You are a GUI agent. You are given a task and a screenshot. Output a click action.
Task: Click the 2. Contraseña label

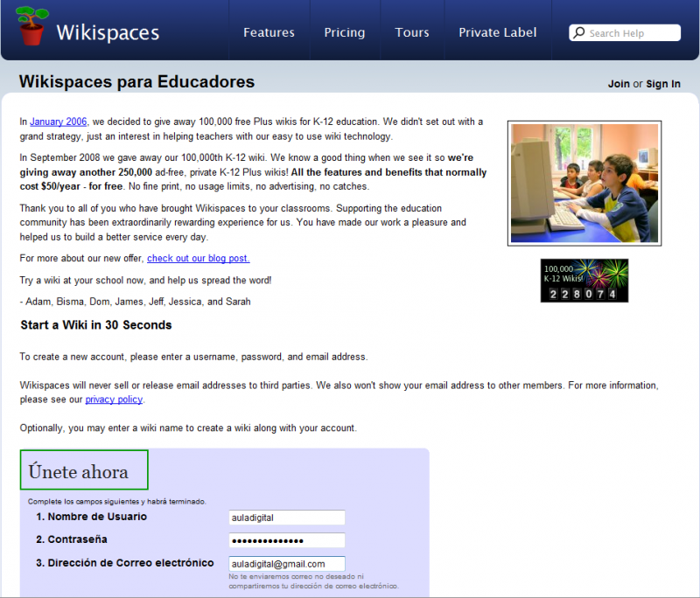(x=72, y=539)
